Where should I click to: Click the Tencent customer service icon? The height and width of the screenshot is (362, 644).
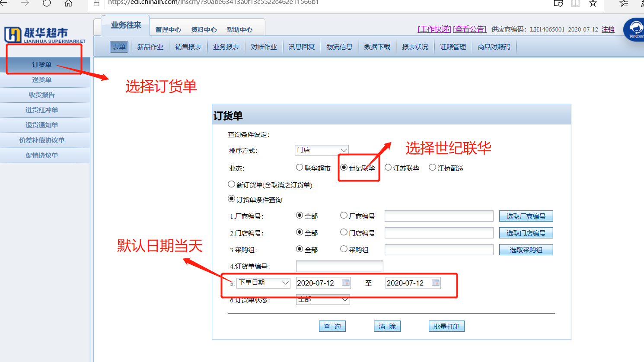pos(634,29)
